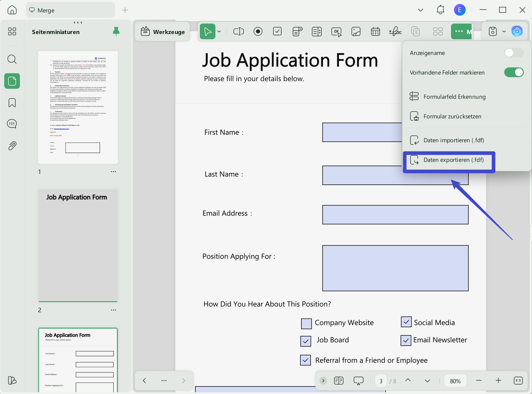Add an image form field

point(356,31)
